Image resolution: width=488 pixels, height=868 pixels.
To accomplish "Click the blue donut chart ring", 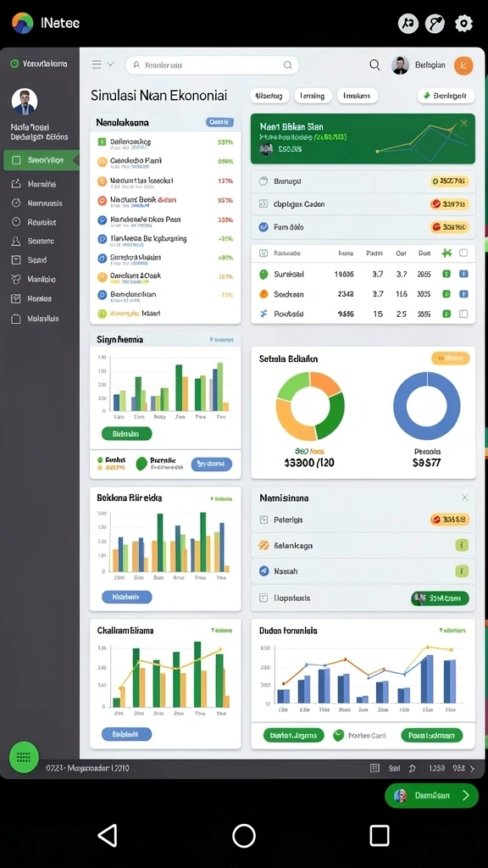I will [427, 406].
